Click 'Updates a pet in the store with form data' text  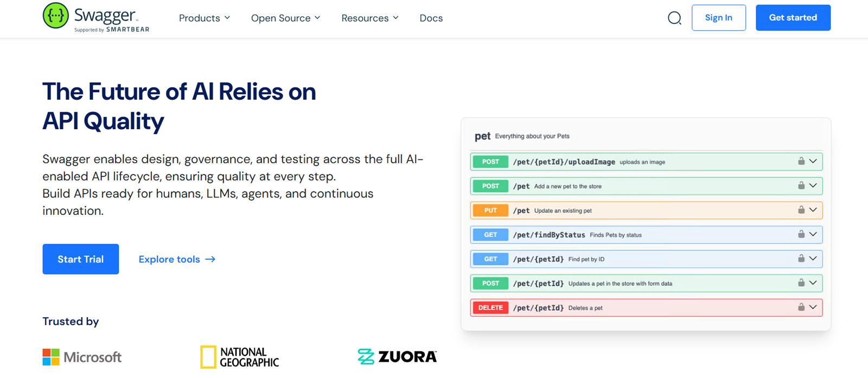pos(620,284)
